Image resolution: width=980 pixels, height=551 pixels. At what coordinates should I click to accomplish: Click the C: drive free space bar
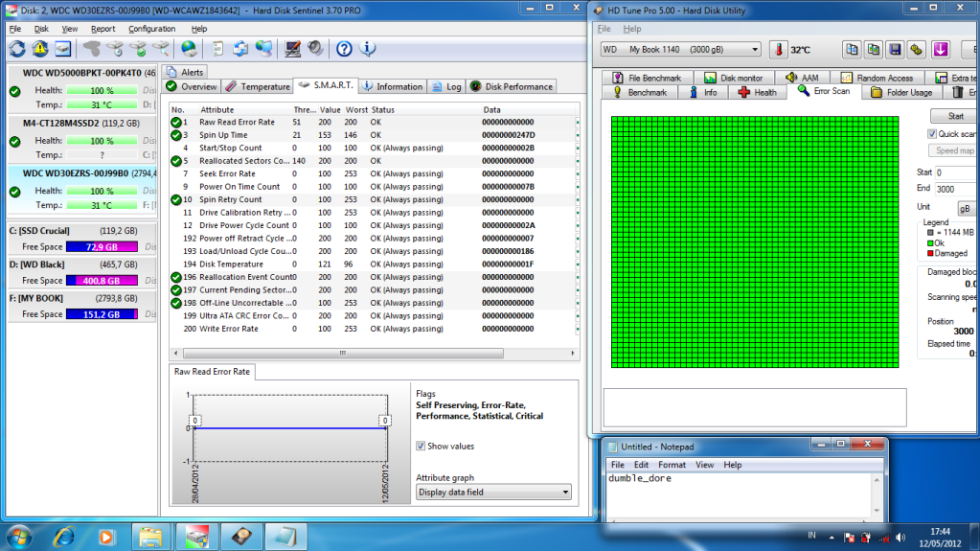(x=102, y=246)
